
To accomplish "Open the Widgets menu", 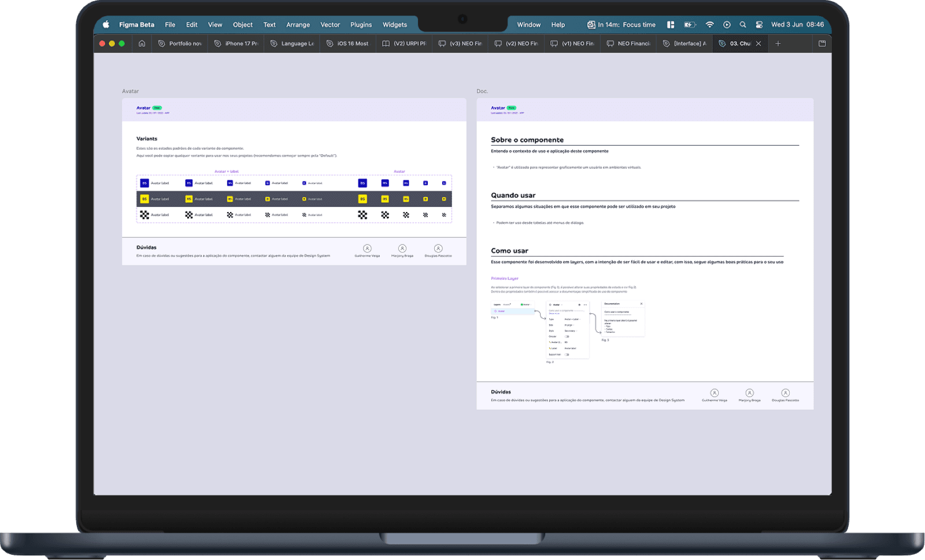I will tap(395, 25).
